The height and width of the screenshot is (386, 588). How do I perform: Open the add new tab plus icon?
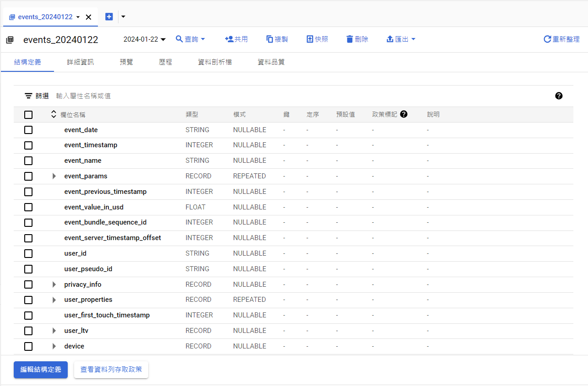pyautogui.click(x=109, y=17)
